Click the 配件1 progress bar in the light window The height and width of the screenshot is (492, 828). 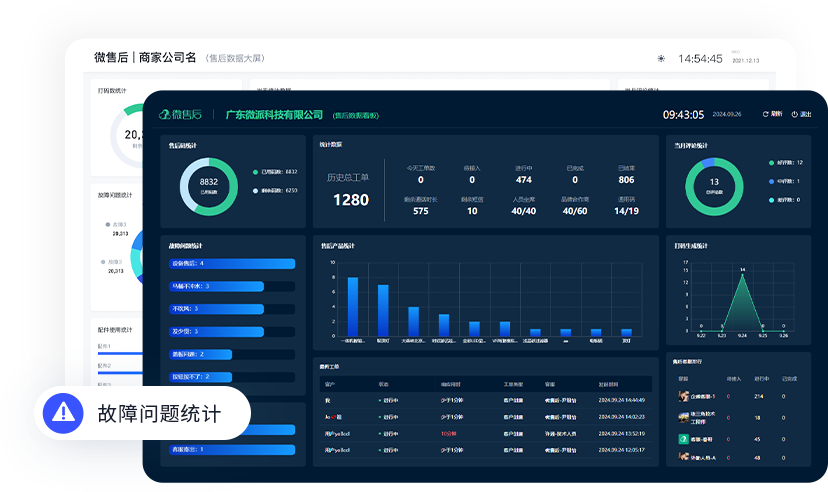(x=120, y=353)
